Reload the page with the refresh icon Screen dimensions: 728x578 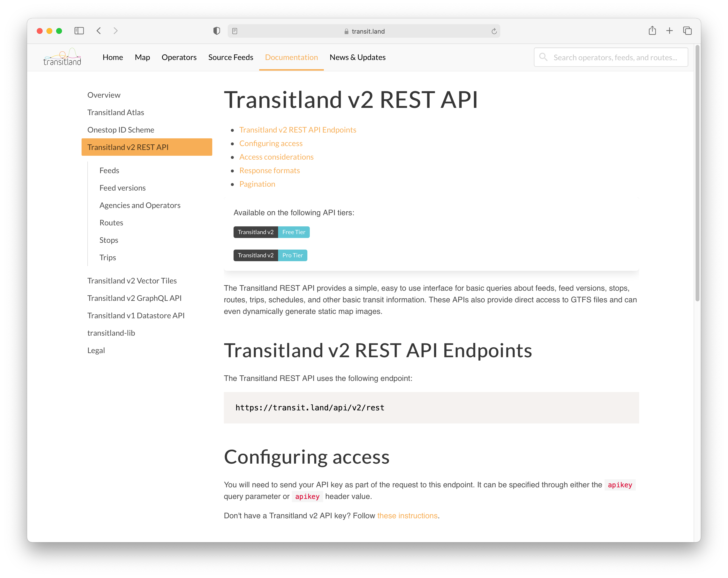(x=494, y=31)
